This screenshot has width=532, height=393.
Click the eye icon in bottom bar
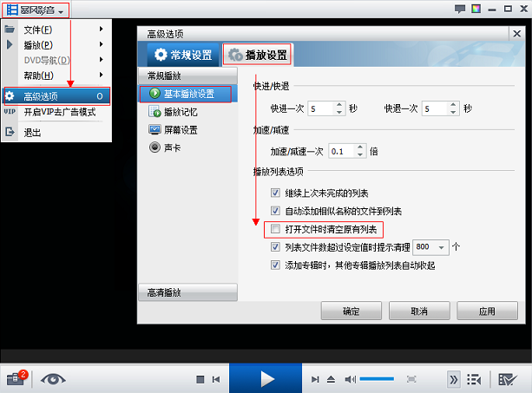click(54, 379)
